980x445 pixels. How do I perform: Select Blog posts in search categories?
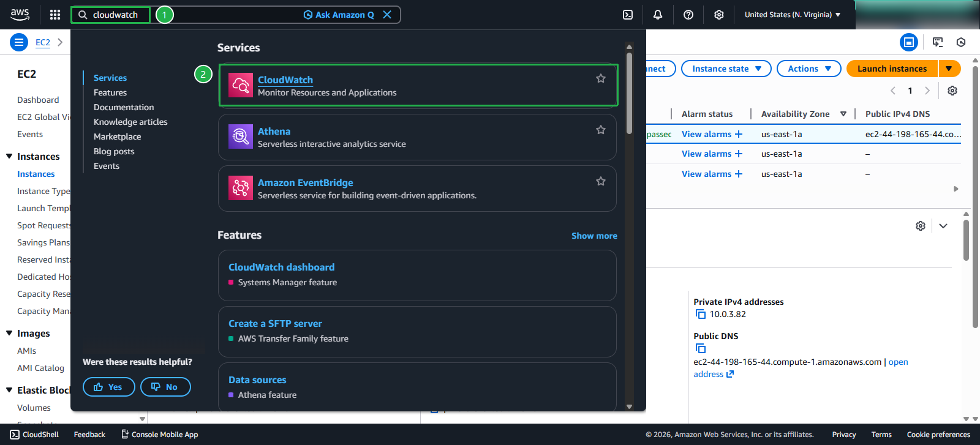(x=114, y=151)
